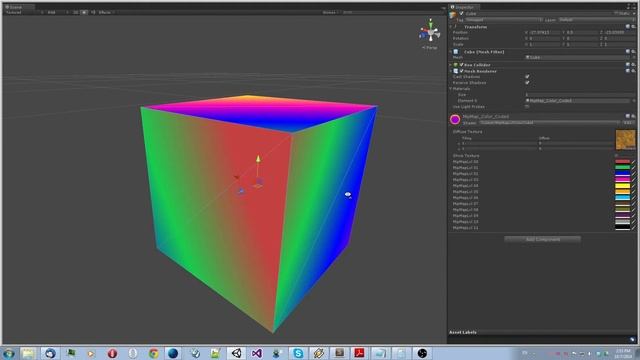Click the 2D mode button
This screenshot has height=360, width=640.
[76, 13]
